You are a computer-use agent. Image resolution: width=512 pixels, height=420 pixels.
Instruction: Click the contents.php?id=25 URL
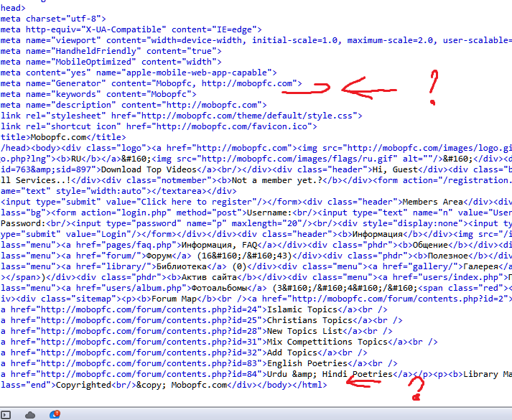[149, 320]
